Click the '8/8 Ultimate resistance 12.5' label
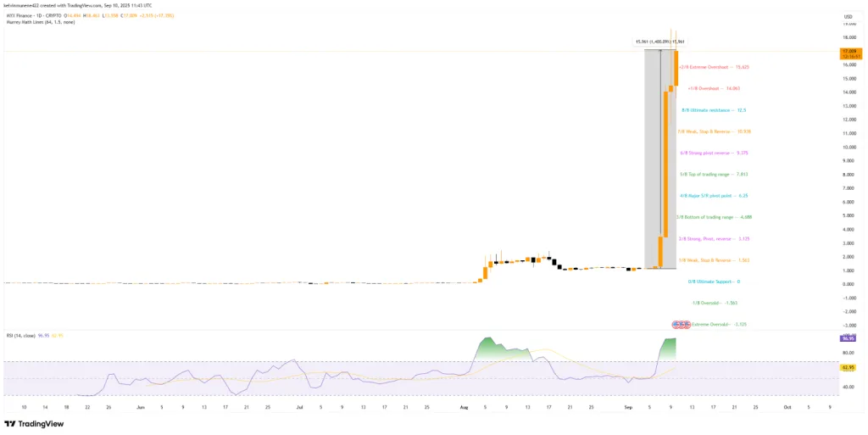 pyautogui.click(x=714, y=110)
